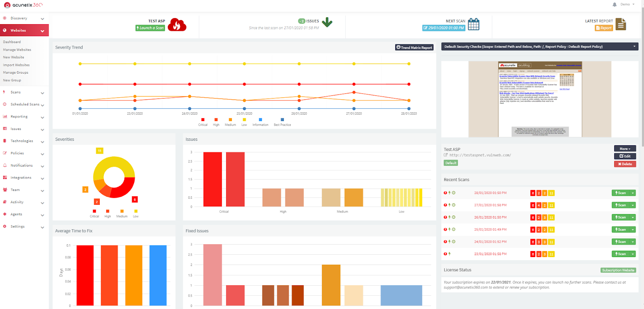Open Dashboard under Websites
The height and width of the screenshot is (309, 644).
pyautogui.click(x=12, y=42)
